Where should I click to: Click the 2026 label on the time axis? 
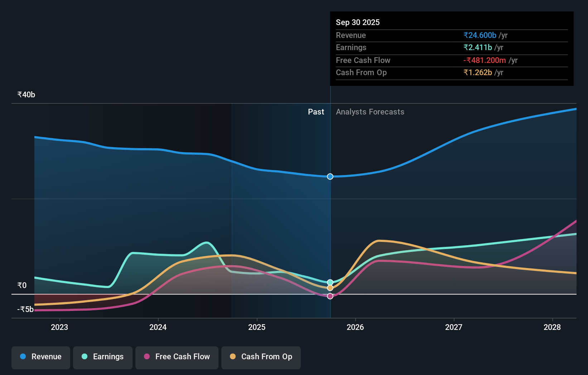pos(355,327)
